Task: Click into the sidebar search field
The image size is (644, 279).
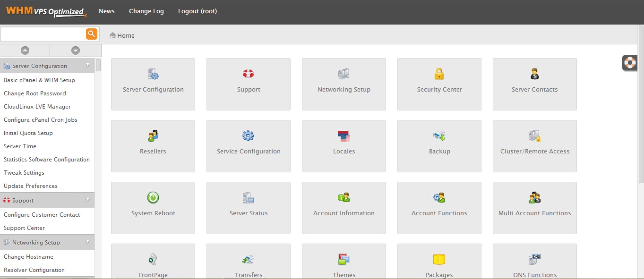Action: 43,34
